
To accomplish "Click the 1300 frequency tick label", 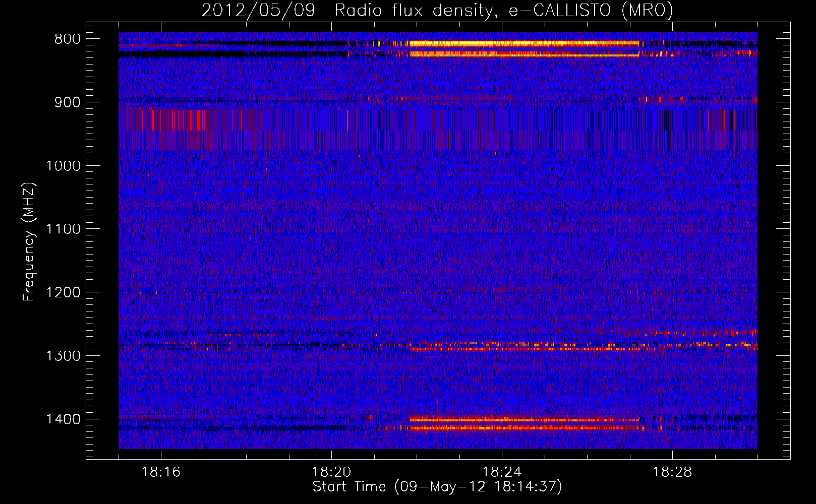I will point(63,356).
